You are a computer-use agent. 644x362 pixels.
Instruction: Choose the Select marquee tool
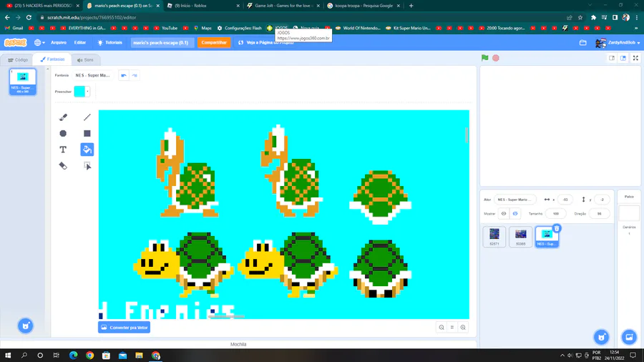pyautogui.click(x=87, y=166)
